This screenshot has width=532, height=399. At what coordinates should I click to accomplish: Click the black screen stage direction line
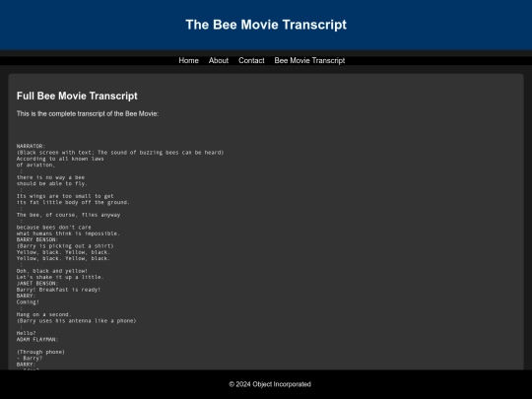coord(120,153)
